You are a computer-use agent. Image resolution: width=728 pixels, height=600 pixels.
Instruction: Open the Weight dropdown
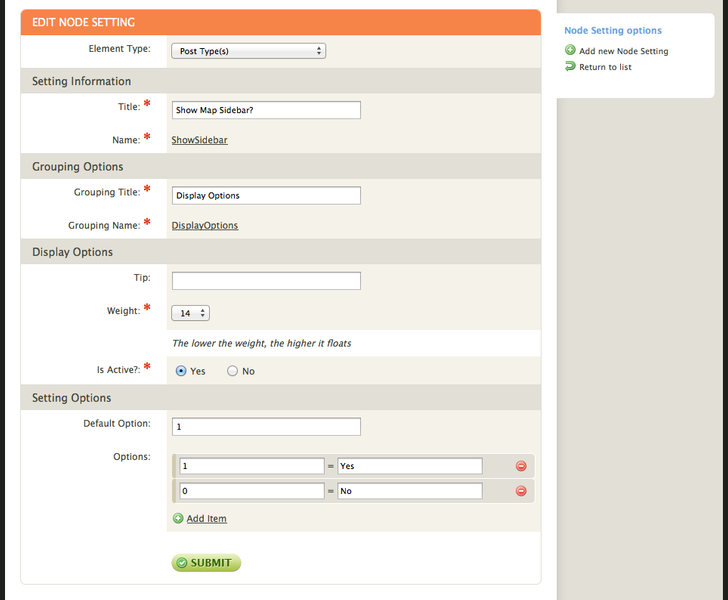pyautogui.click(x=190, y=313)
